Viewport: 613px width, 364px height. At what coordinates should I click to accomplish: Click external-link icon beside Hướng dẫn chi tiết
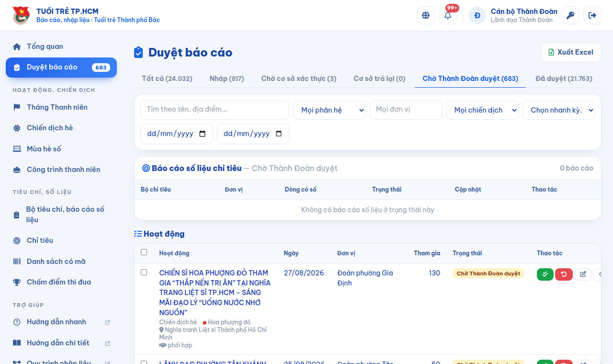pyautogui.click(x=107, y=343)
